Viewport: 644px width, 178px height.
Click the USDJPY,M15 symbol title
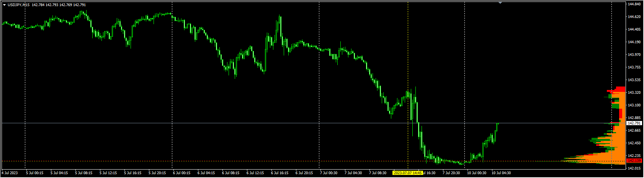tap(19, 5)
